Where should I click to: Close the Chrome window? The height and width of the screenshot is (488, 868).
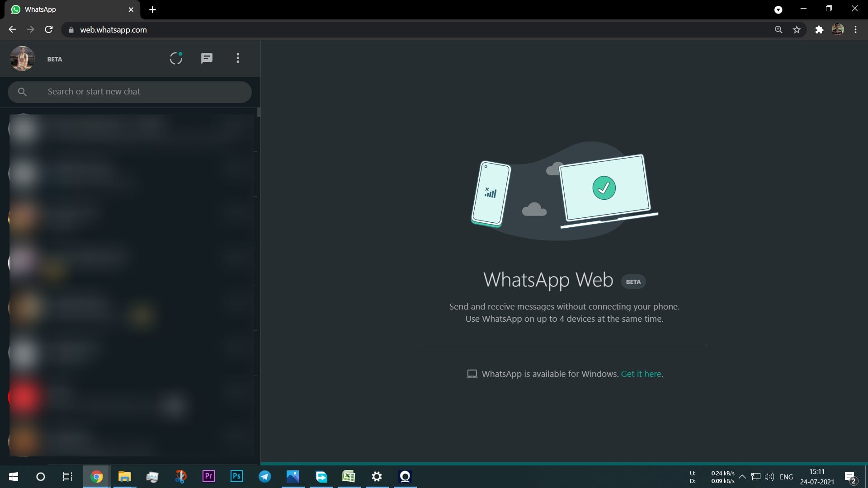point(854,9)
